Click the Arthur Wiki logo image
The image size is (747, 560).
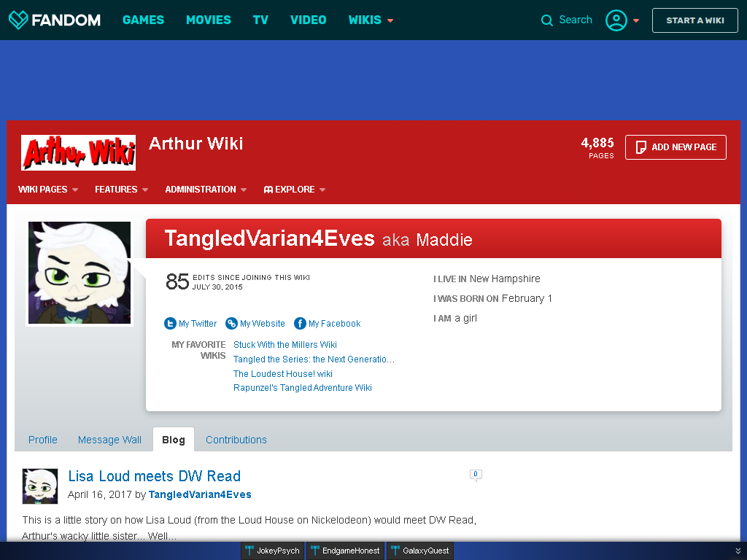(x=78, y=152)
